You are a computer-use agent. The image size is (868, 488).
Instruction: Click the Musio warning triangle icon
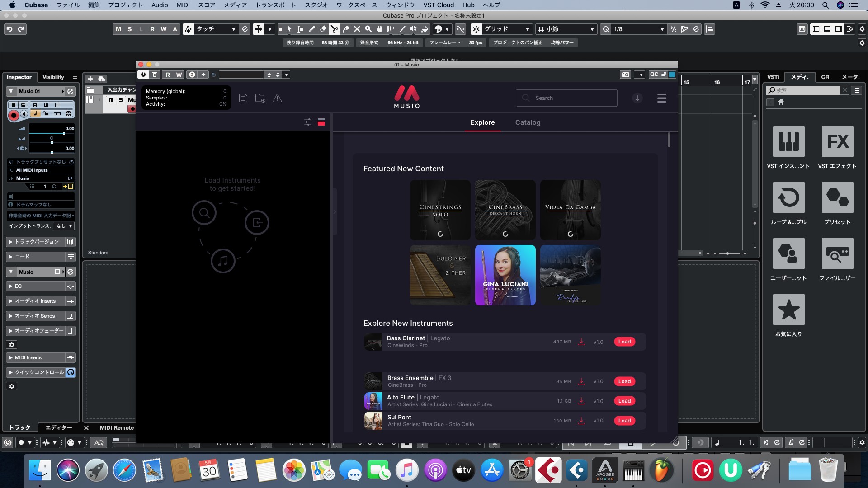pos(278,98)
